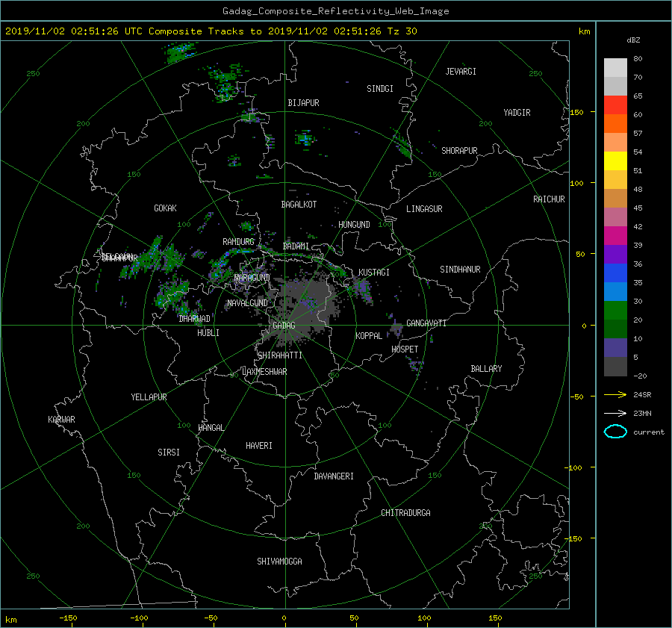
Task: Click the SHORAPUR city label
Action: [459, 151]
